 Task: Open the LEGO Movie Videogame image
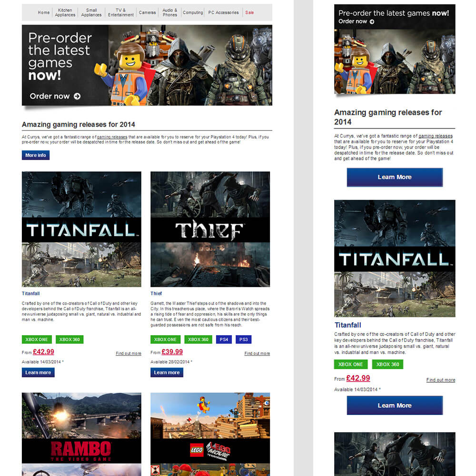(210, 434)
